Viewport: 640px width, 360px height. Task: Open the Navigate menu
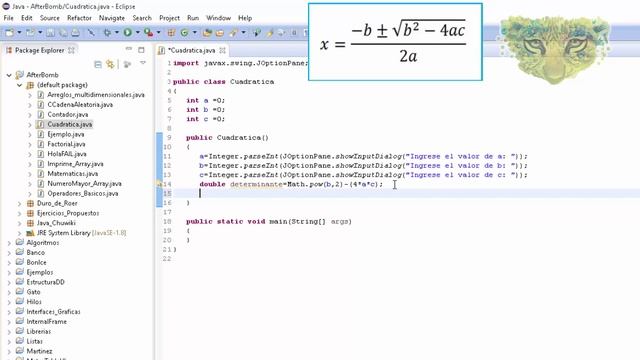[x=112, y=18]
